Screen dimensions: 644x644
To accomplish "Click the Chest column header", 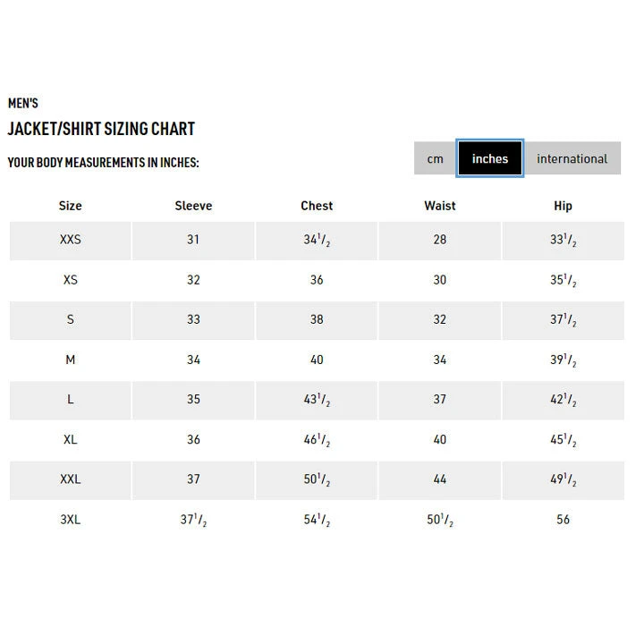I will [x=317, y=206].
